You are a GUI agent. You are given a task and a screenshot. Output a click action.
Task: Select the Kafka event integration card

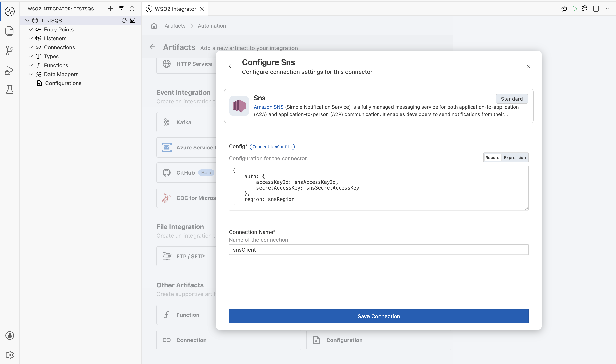click(x=186, y=122)
